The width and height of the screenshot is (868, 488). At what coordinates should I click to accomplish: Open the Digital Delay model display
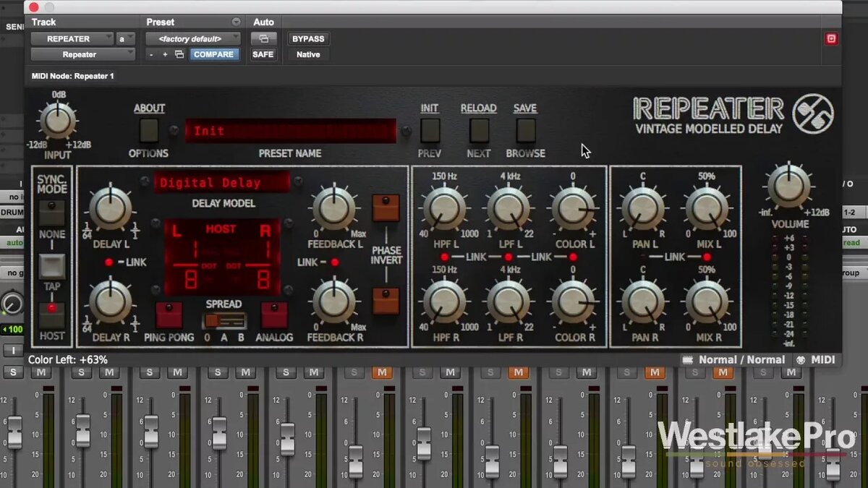tap(221, 182)
